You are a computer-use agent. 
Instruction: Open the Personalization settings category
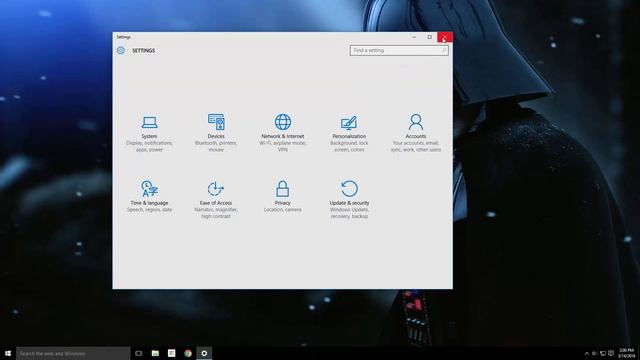(x=349, y=133)
